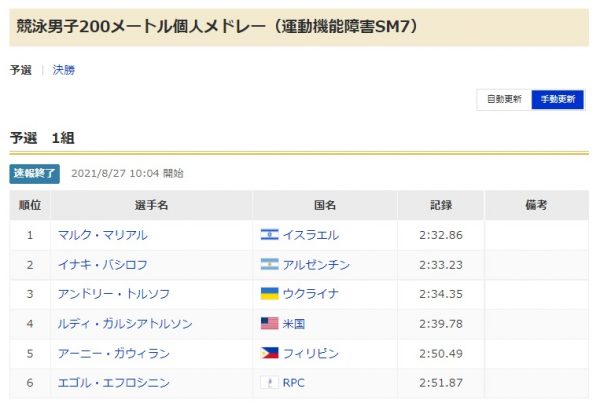Open athlete マルク・マリアル's profile link
Image resolution: width=600 pixels, height=407 pixels.
102,235
